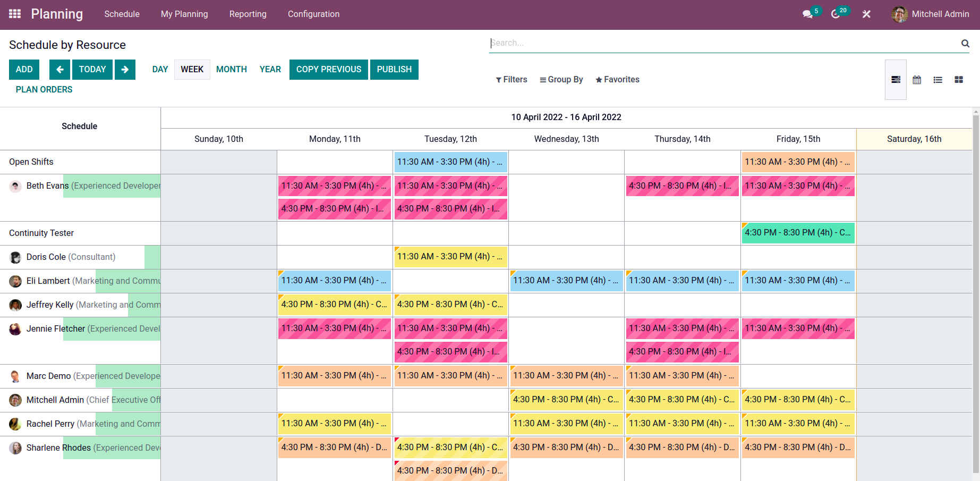Switch to List view
The height and width of the screenshot is (481, 980).
pos(938,79)
